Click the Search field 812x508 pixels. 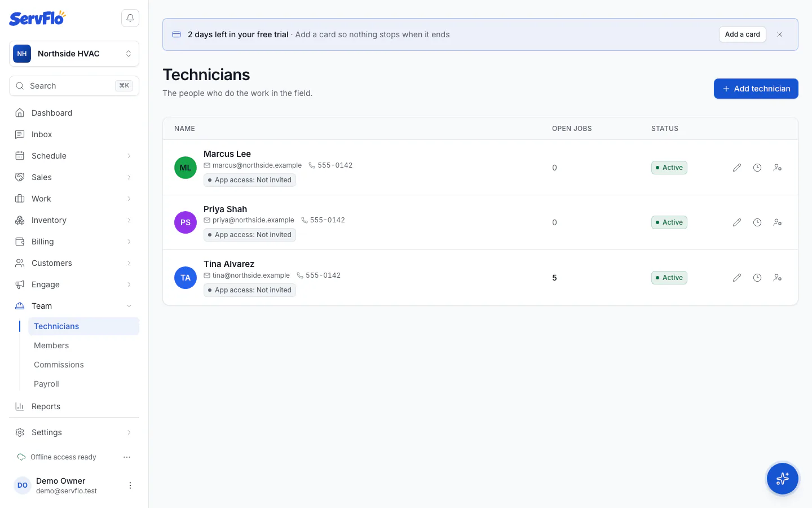pos(74,86)
